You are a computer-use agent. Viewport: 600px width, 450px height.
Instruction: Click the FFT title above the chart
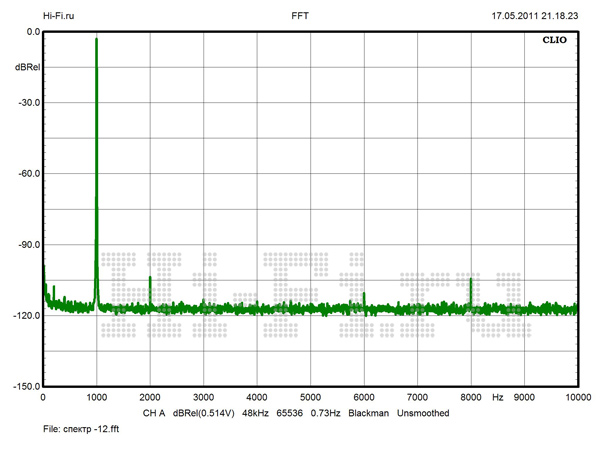(x=300, y=17)
